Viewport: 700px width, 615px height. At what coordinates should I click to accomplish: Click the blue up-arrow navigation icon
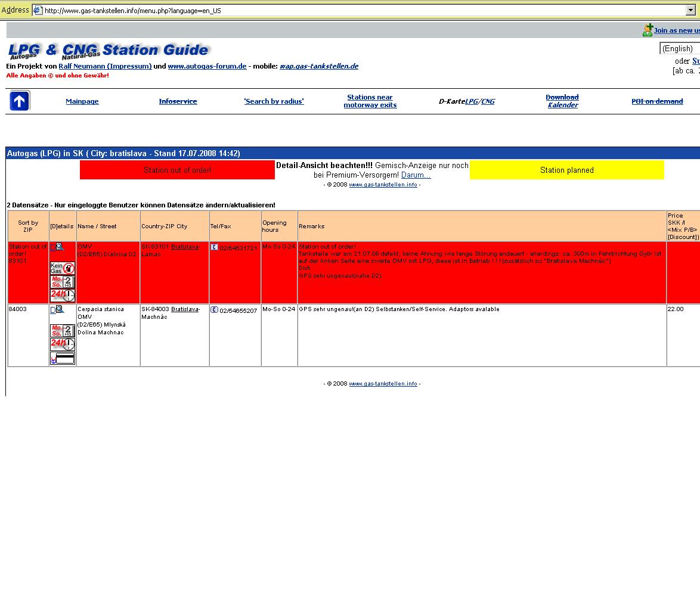[x=19, y=101]
